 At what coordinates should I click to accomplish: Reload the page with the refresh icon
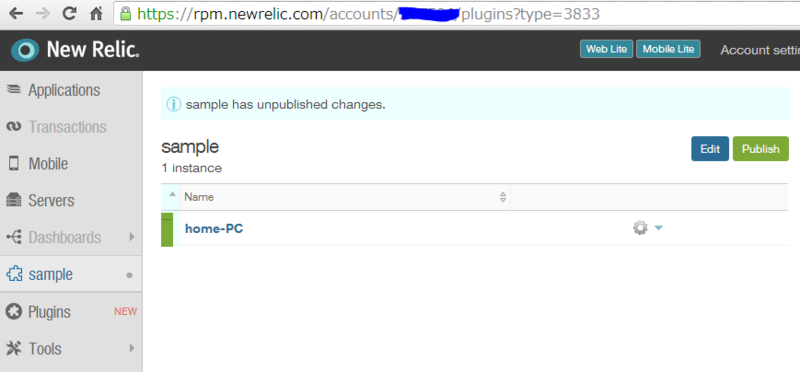point(69,14)
